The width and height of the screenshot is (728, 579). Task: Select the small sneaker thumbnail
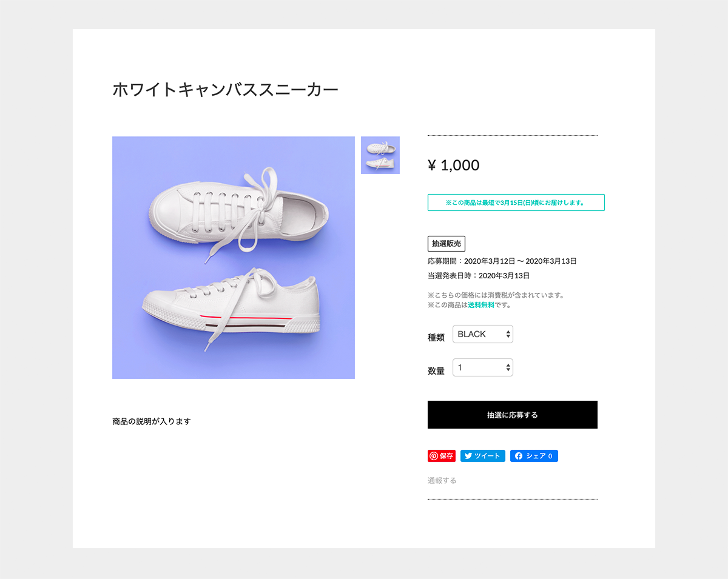pos(380,155)
